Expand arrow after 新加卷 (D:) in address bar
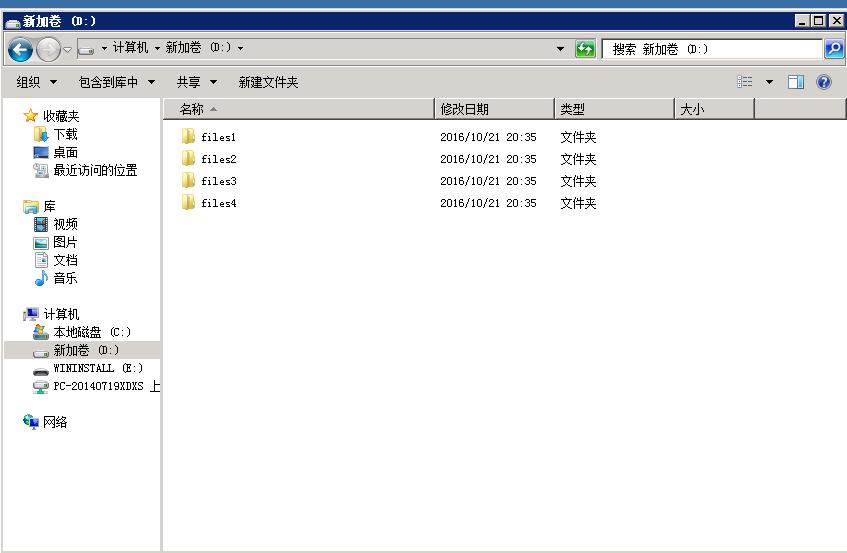 240,49
